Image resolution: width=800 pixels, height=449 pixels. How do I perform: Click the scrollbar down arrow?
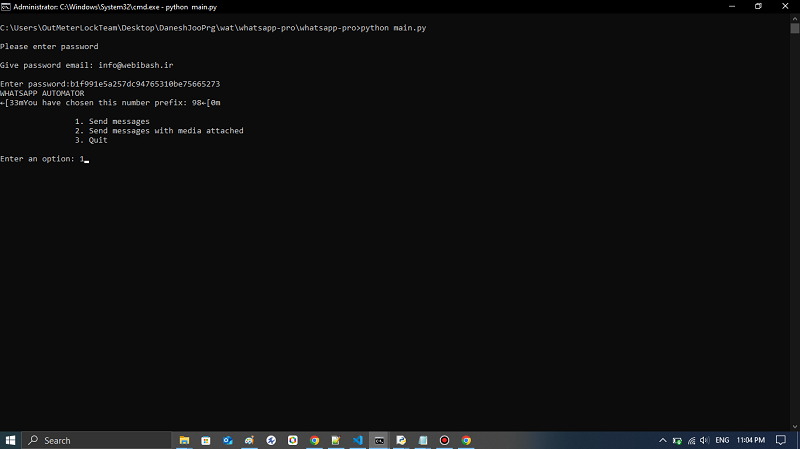click(795, 427)
